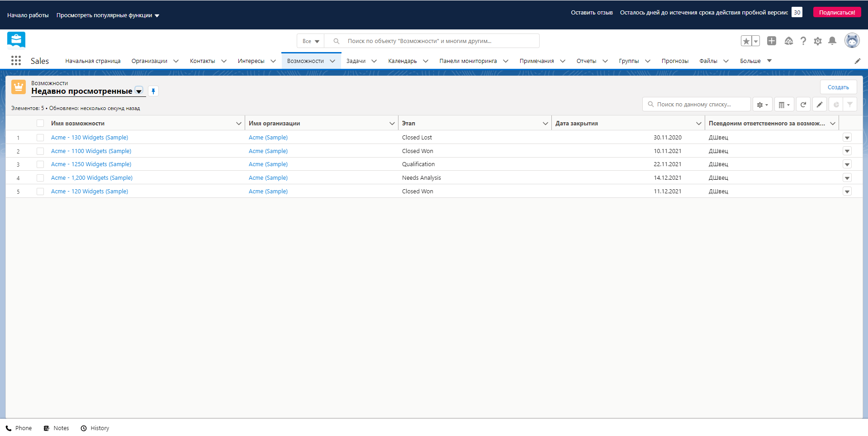Open row actions for Acme - 1100 Widgets
Viewport: 868px width, 436px height.
(x=847, y=151)
